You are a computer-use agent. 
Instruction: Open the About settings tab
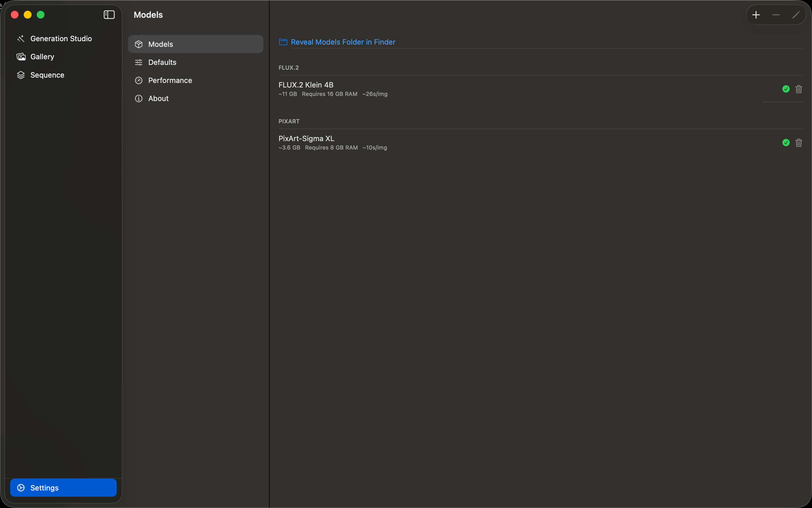pos(196,98)
